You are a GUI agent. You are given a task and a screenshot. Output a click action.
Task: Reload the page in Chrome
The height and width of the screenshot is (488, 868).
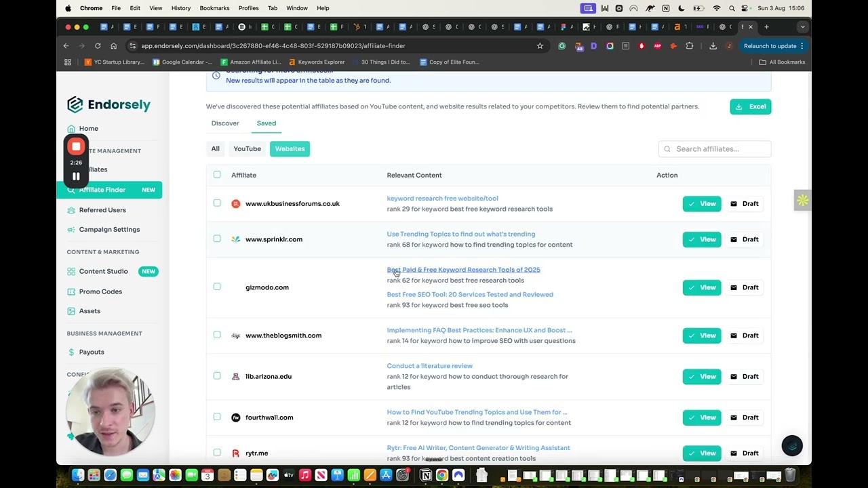[x=98, y=46]
